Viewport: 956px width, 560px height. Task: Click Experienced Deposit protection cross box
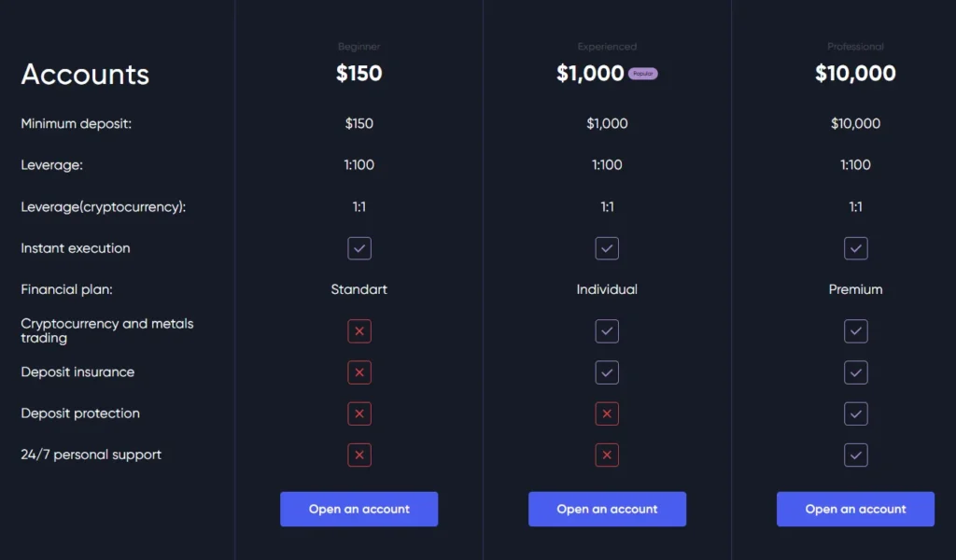607,413
